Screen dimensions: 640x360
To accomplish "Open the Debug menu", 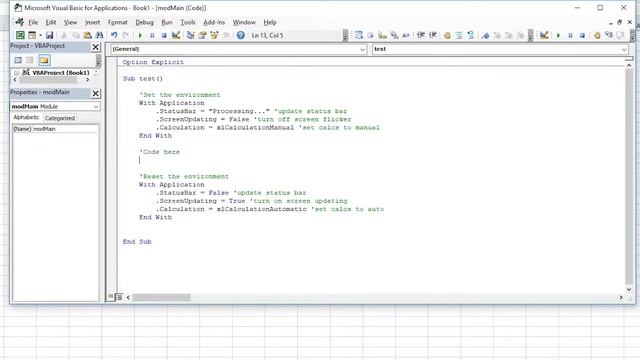I will click(144, 22).
